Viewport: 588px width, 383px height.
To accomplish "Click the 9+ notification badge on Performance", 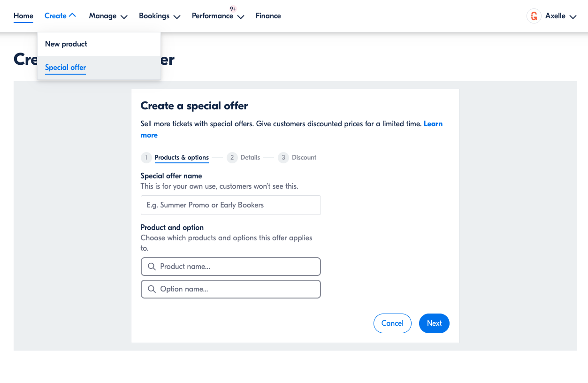I will point(233,9).
